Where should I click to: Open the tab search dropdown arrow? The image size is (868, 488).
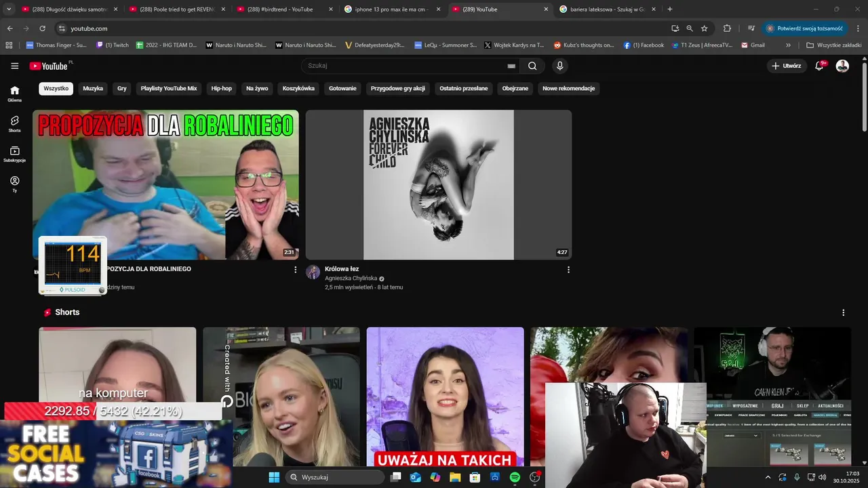point(9,9)
